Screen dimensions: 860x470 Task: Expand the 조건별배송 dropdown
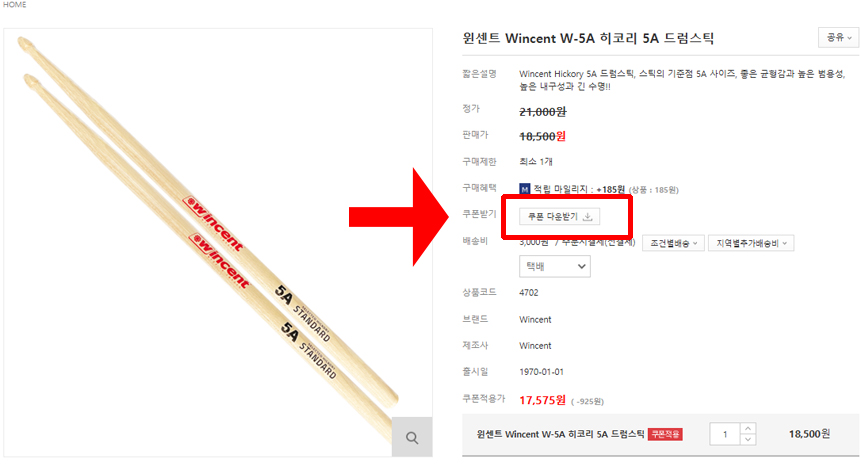click(673, 243)
